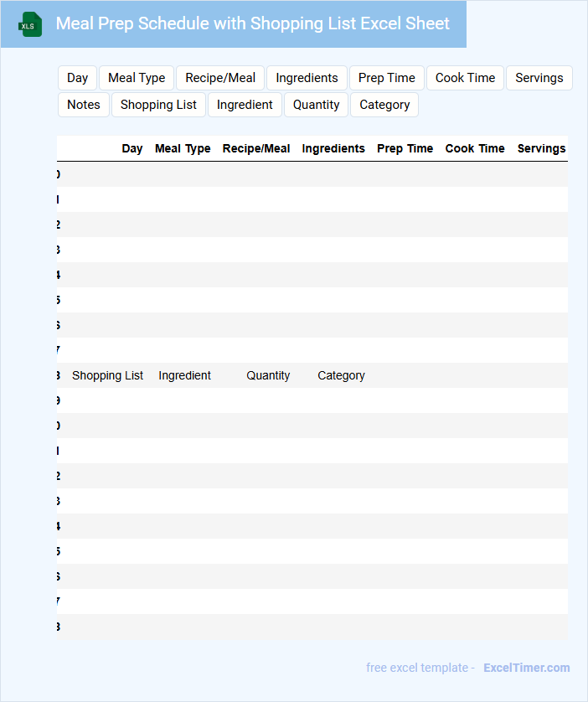Select the Category table cell
This screenshot has width=588, height=702.
click(341, 375)
